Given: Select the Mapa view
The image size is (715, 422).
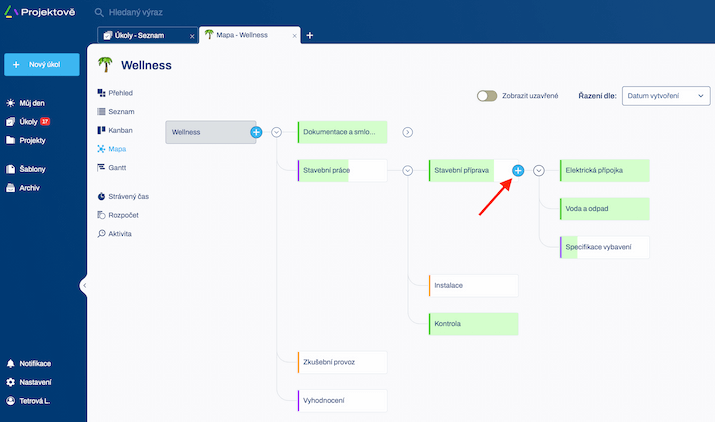Looking at the screenshot, I should coord(112,149).
